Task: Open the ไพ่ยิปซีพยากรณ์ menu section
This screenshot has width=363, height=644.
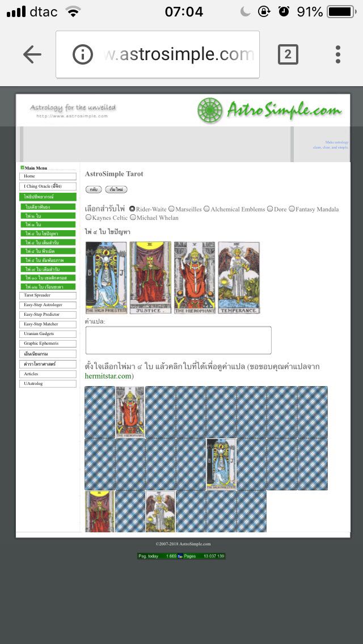Action: (48, 197)
